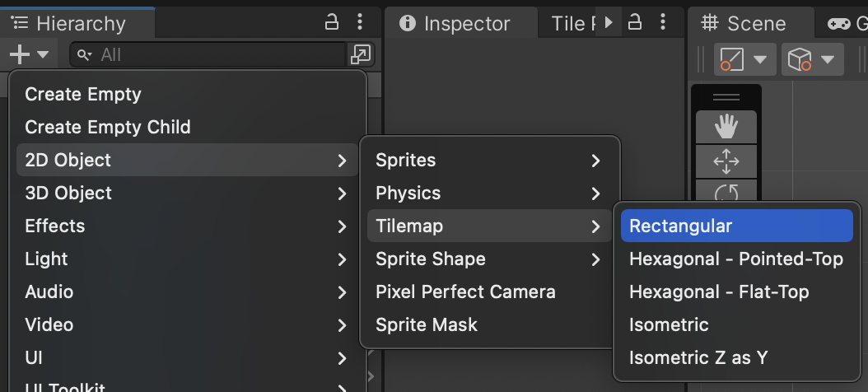Viewport: 868px width, 392px height.
Task: Select the Move tool in Scene toolbar
Action: [x=726, y=161]
